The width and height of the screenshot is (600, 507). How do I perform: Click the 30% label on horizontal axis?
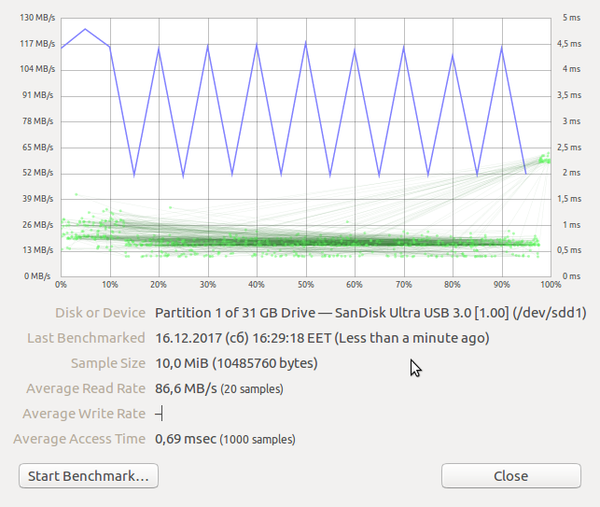click(208, 285)
